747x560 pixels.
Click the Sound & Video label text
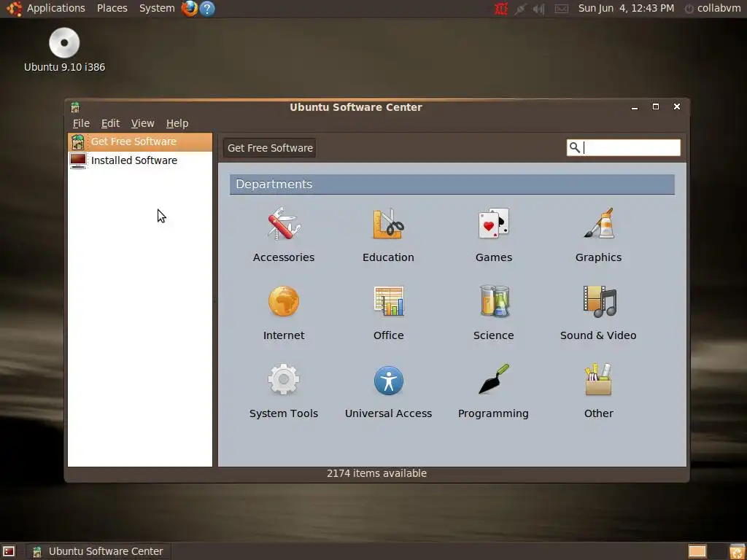(x=598, y=335)
